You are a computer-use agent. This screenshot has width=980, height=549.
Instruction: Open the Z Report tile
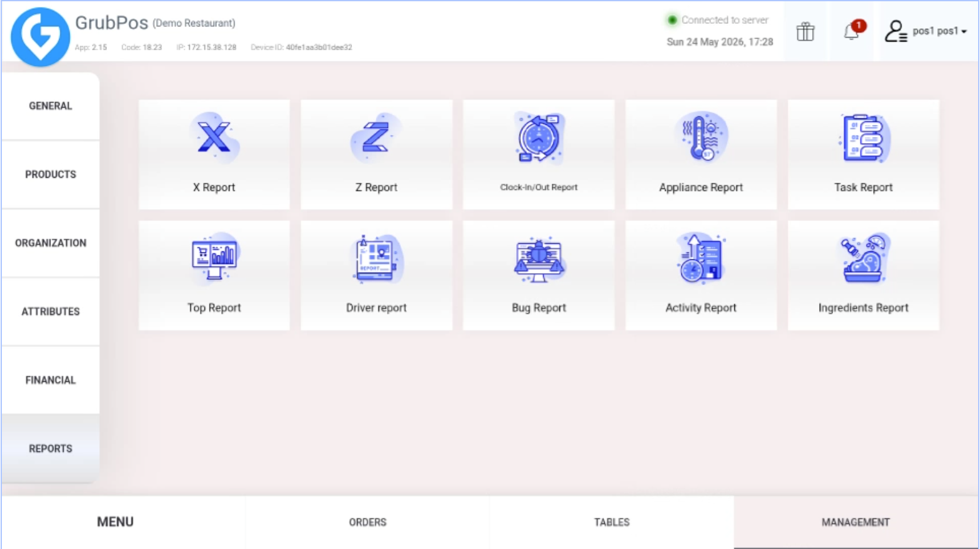click(376, 155)
